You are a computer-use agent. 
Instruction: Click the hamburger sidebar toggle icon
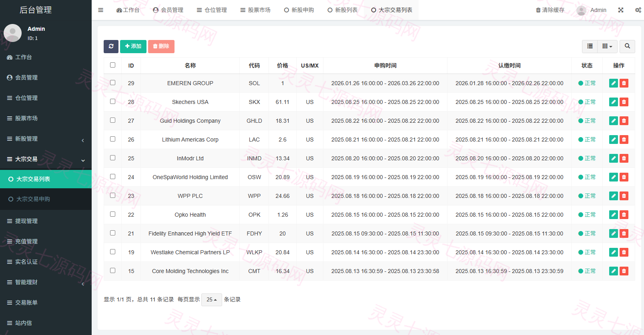click(x=101, y=10)
